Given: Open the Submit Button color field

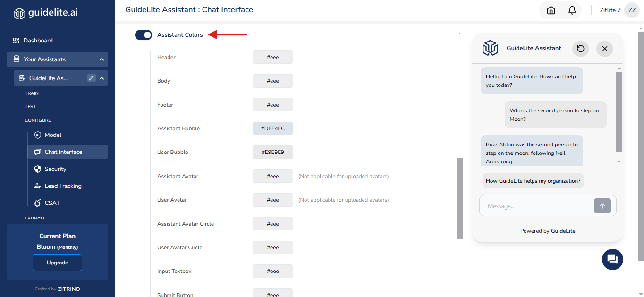Looking at the screenshot, I should point(273,293).
